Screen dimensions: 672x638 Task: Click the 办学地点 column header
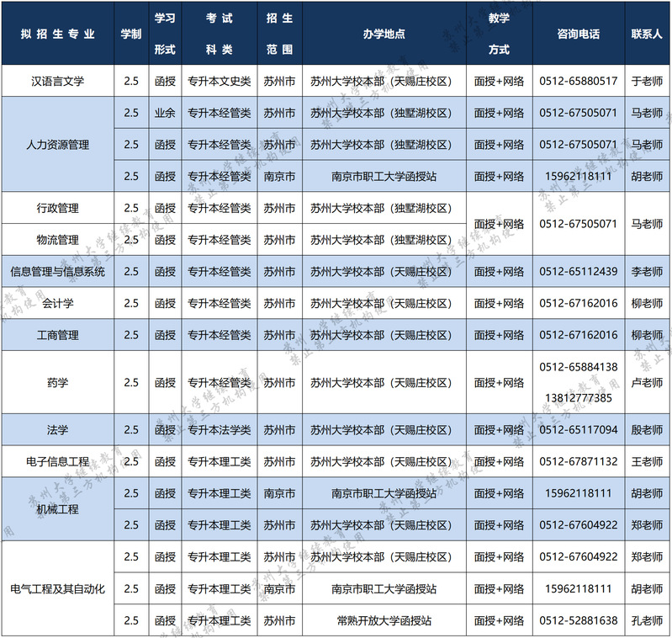tap(384, 35)
